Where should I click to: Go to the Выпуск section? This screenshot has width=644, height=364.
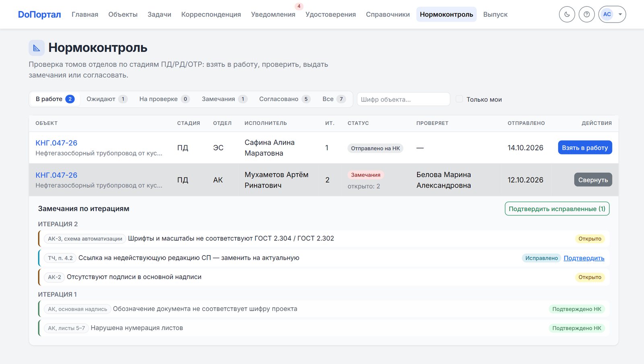tap(495, 14)
